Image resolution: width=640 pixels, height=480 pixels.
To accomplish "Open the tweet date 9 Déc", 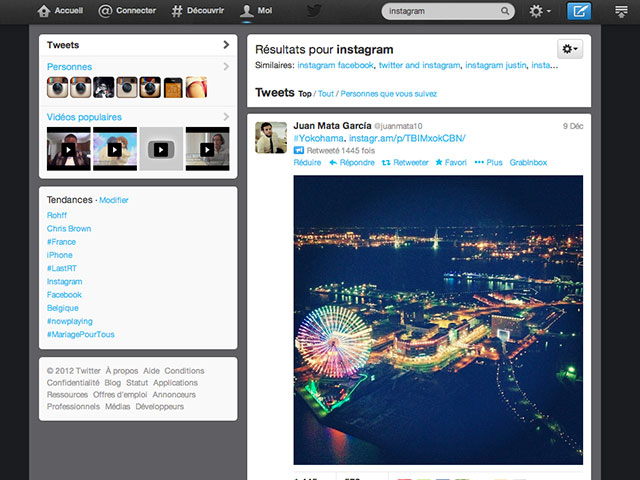I will (x=573, y=126).
